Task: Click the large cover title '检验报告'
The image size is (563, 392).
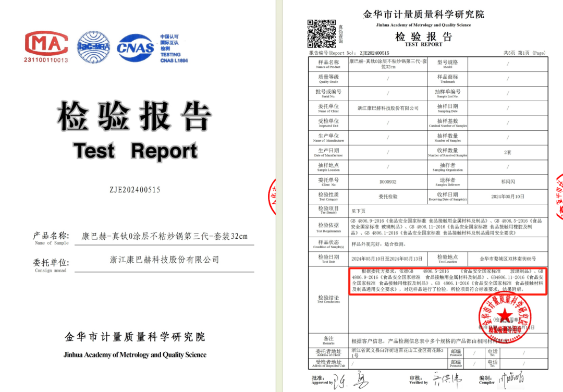Action: click(134, 116)
